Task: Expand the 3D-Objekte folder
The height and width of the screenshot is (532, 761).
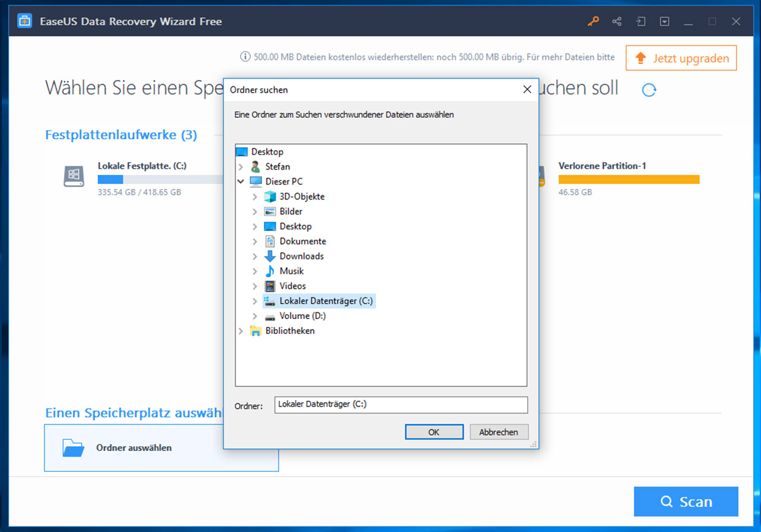Action: tap(255, 196)
